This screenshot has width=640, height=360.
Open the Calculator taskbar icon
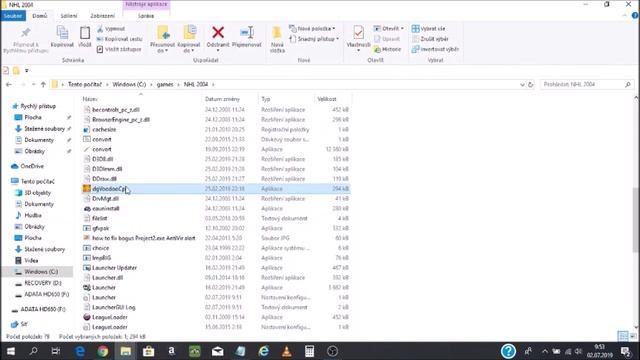coord(309,351)
